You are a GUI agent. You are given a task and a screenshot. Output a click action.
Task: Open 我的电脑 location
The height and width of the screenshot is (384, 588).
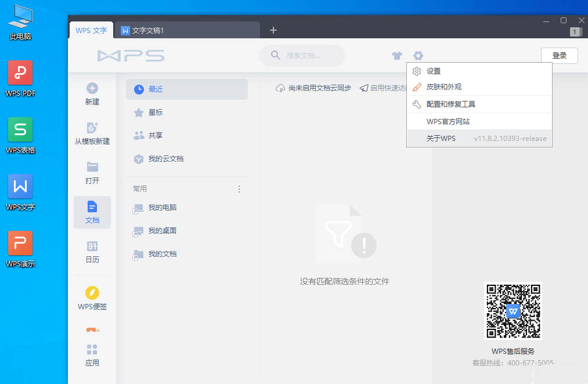point(187,208)
